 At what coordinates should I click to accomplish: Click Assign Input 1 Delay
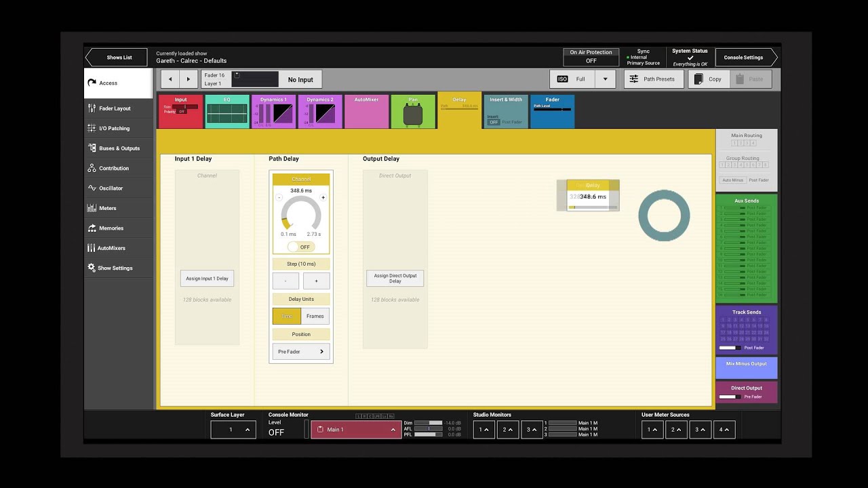[207, 279]
